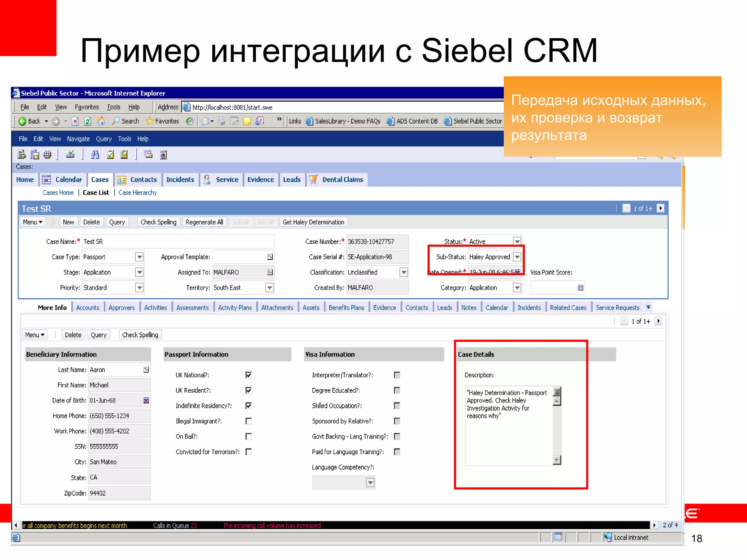Expand more view tabs arrow

pyautogui.click(x=648, y=307)
